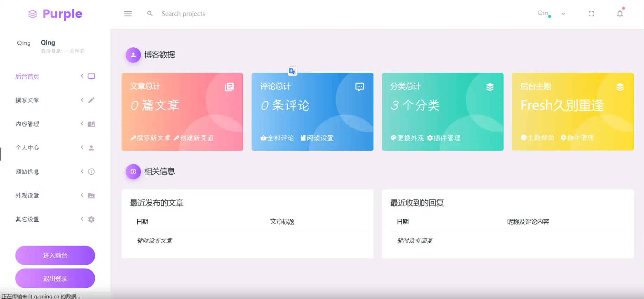The width and height of the screenshot is (644, 299).
Task: Open the 撰写新文章 link
Action: (x=150, y=138)
